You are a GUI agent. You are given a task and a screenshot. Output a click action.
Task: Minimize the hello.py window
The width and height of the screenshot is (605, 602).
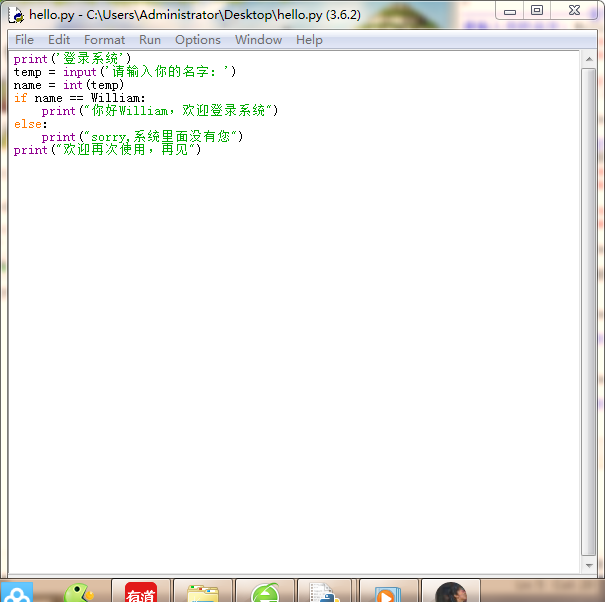(510, 11)
